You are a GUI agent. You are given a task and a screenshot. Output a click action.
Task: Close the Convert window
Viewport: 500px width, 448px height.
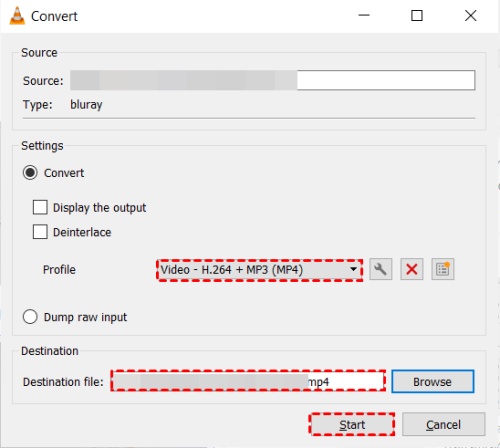click(471, 16)
